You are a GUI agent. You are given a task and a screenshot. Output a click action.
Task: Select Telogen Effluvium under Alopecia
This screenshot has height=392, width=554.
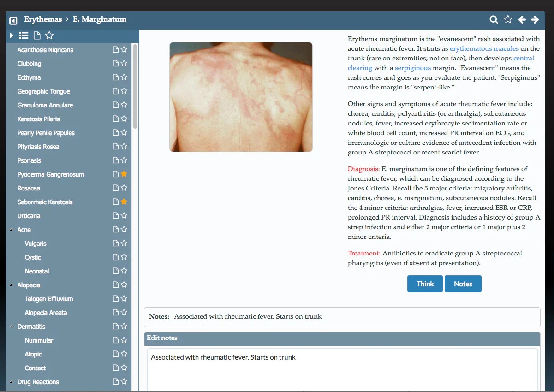[49, 299]
